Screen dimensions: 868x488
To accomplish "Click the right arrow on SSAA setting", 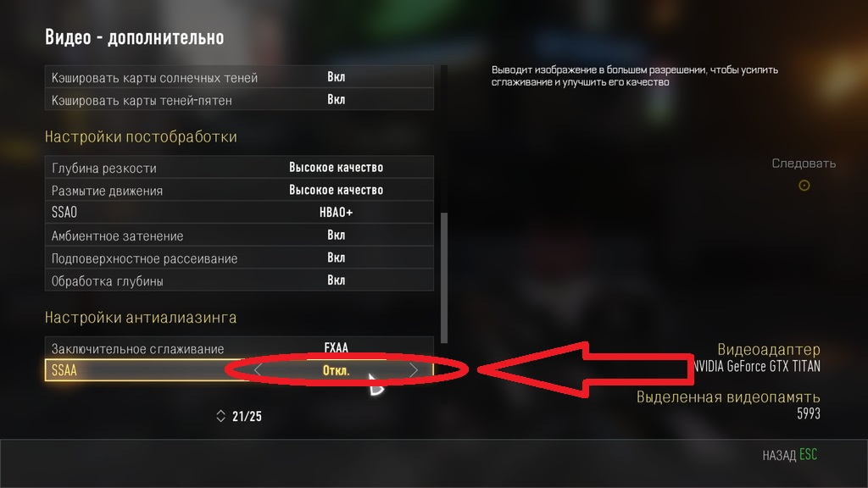I will (x=414, y=370).
